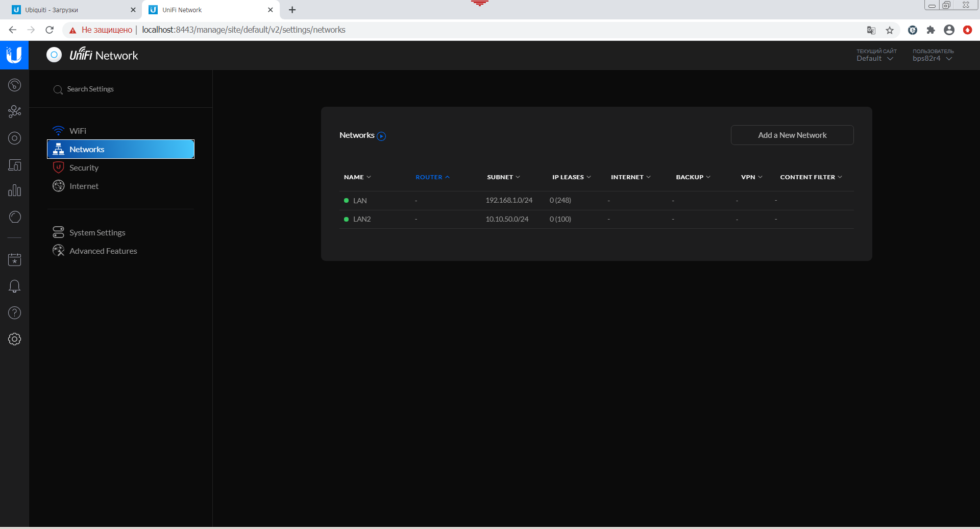Click the Не защищено security label
Viewport: 980px width, 529px height.
(x=107, y=30)
